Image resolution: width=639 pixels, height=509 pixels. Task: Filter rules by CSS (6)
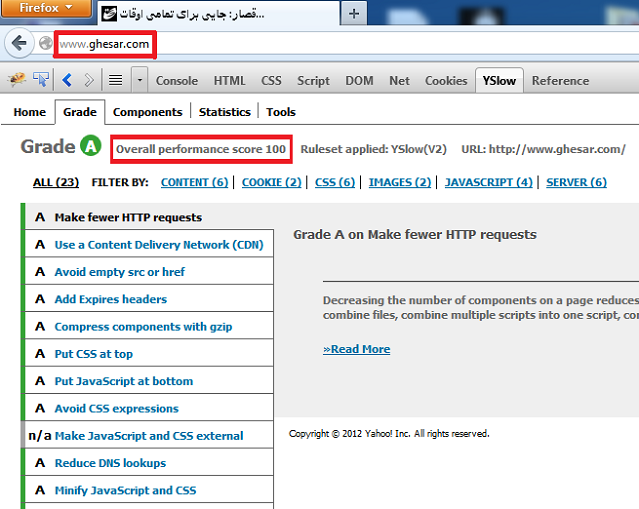coord(335,182)
